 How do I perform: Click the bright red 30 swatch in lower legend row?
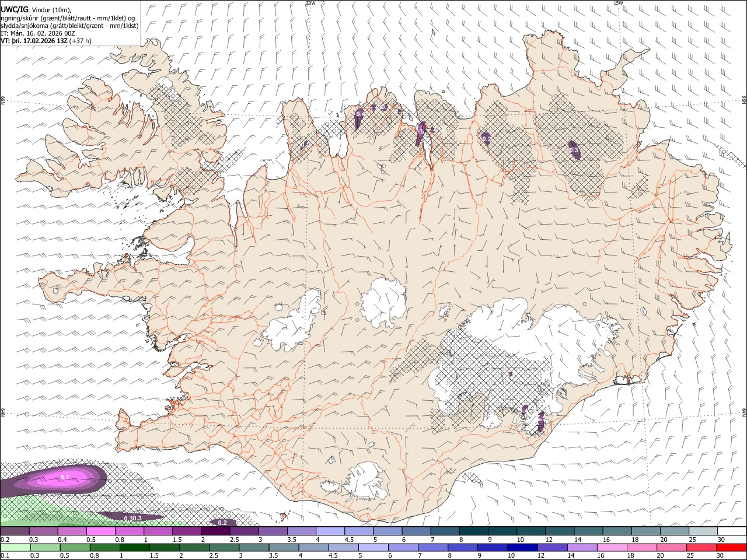pyautogui.click(x=731, y=547)
